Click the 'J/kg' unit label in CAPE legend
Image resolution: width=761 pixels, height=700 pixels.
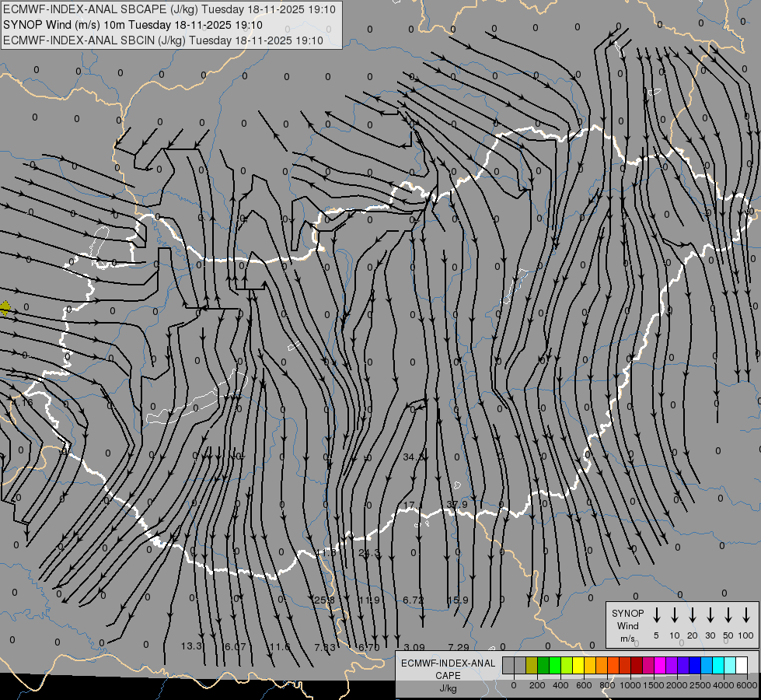448,688
